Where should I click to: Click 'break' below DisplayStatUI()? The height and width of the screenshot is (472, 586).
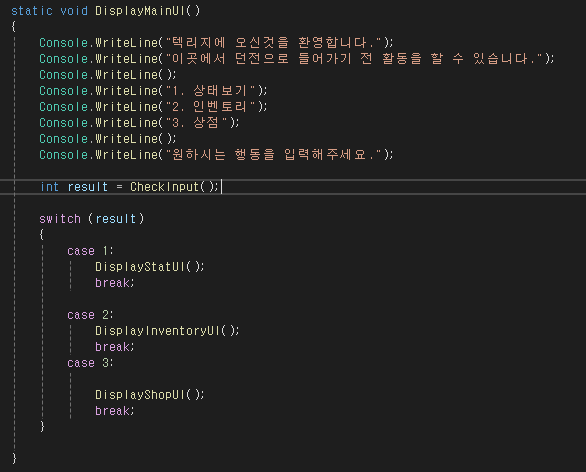[112, 283]
